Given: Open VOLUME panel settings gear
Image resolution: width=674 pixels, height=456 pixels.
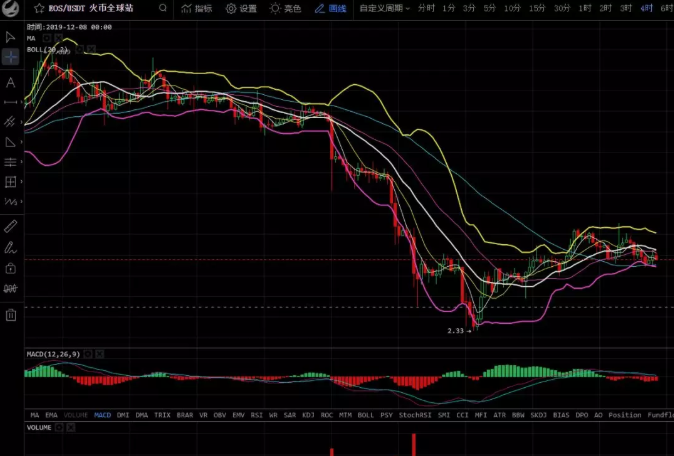Looking at the screenshot, I should click(59, 428).
